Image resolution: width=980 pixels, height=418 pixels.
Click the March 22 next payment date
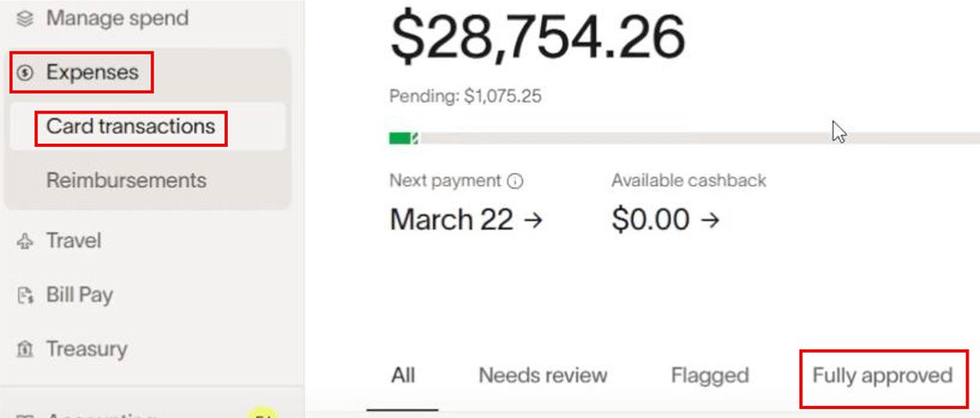click(x=452, y=220)
